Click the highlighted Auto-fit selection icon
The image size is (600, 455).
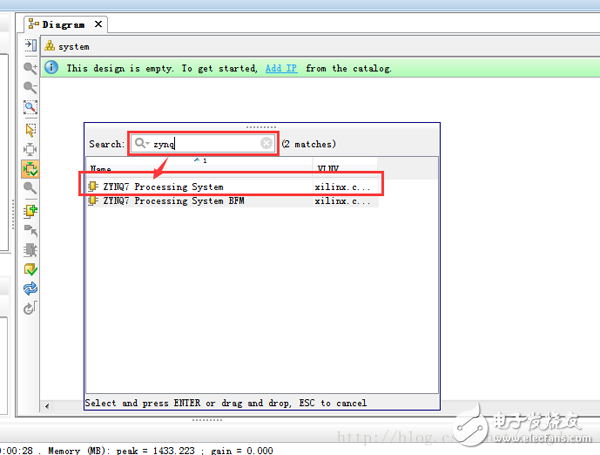30,169
